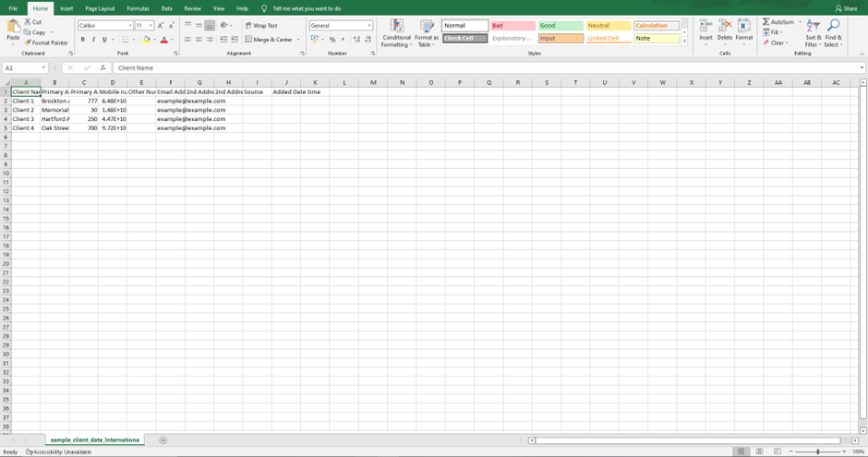868x457 pixels.
Task: Expand the General number format dropdown
Action: [x=369, y=26]
